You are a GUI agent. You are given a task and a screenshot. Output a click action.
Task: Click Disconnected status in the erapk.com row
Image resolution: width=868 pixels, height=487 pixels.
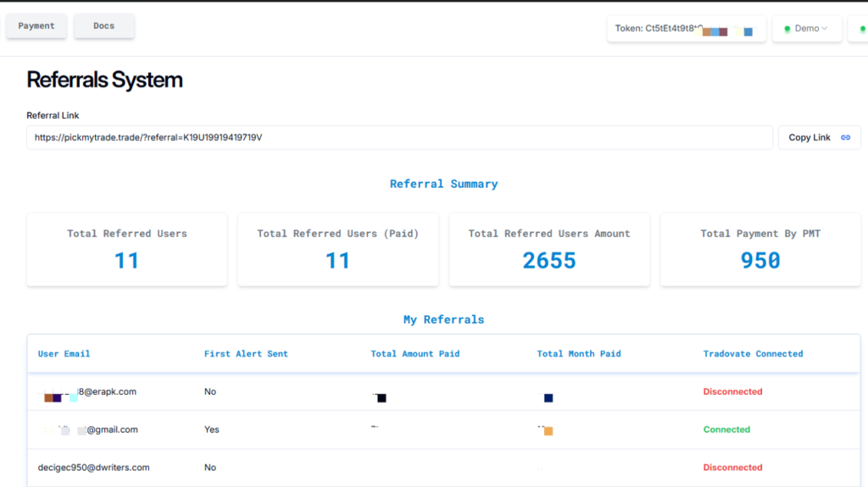[733, 392]
